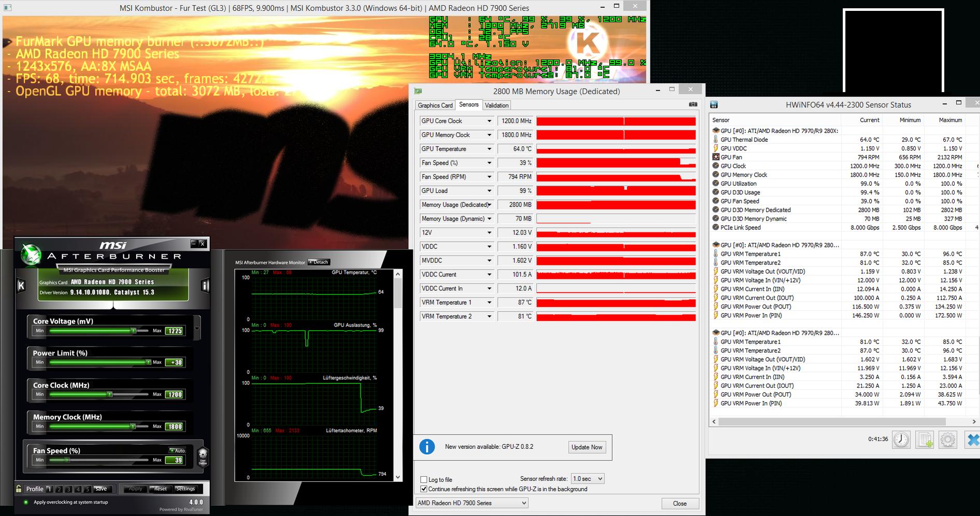Image resolution: width=980 pixels, height=516 pixels.
Task: Open the Validation tab in GPU-Z
Action: pyautogui.click(x=497, y=106)
